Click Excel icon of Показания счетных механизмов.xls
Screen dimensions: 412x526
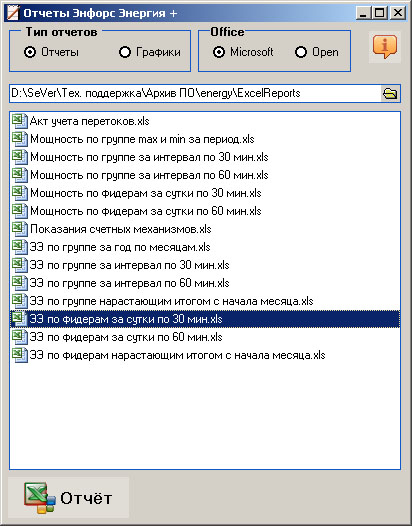point(20,229)
